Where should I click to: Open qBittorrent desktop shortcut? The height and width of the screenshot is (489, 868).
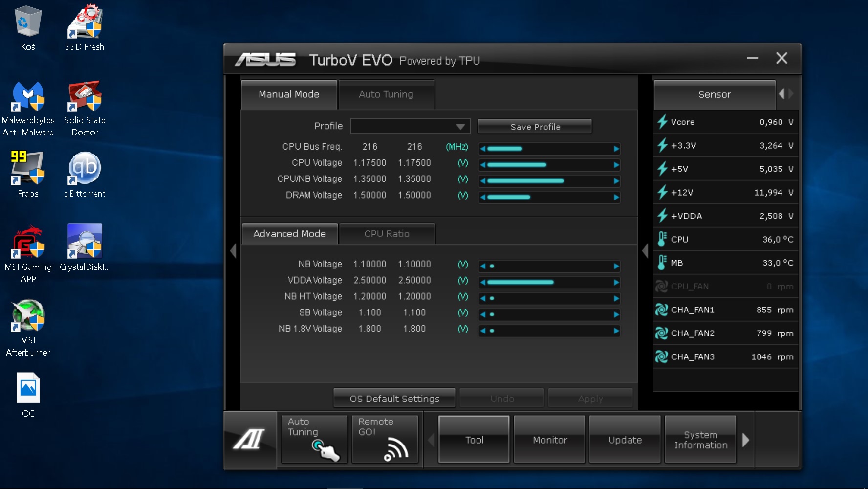click(85, 175)
